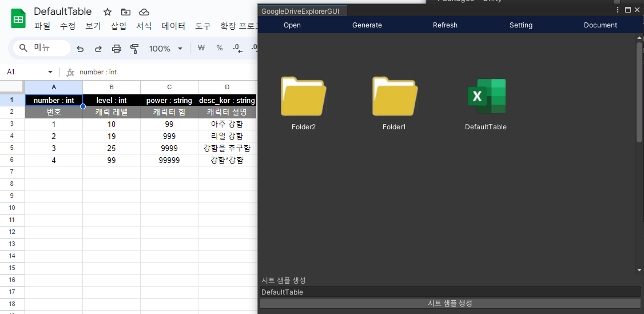Open the zoom 100% dropdown

coord(165,49)
